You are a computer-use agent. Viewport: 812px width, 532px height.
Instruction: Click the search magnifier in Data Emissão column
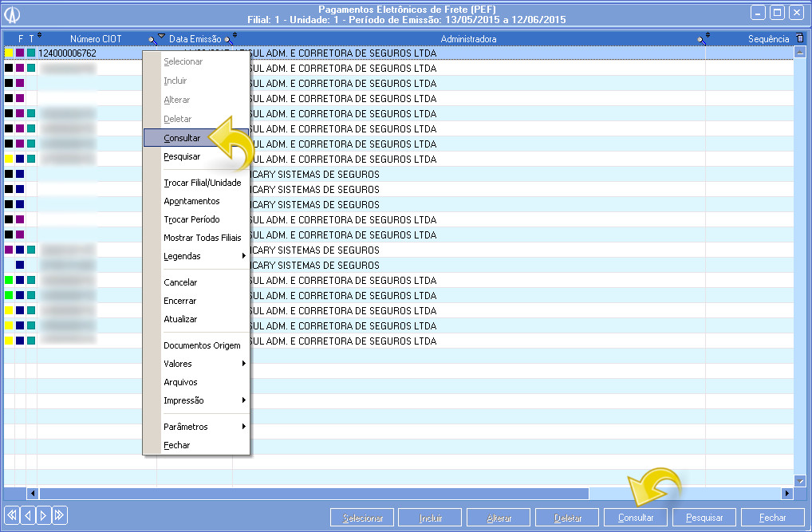coord(227,39)
